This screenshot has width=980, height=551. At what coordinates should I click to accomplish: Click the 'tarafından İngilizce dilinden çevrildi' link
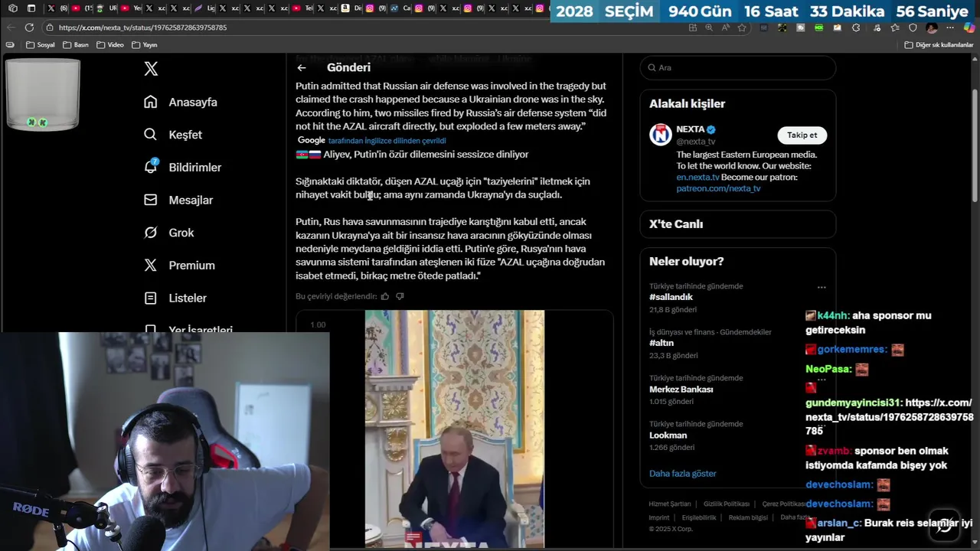pos(387,141)
